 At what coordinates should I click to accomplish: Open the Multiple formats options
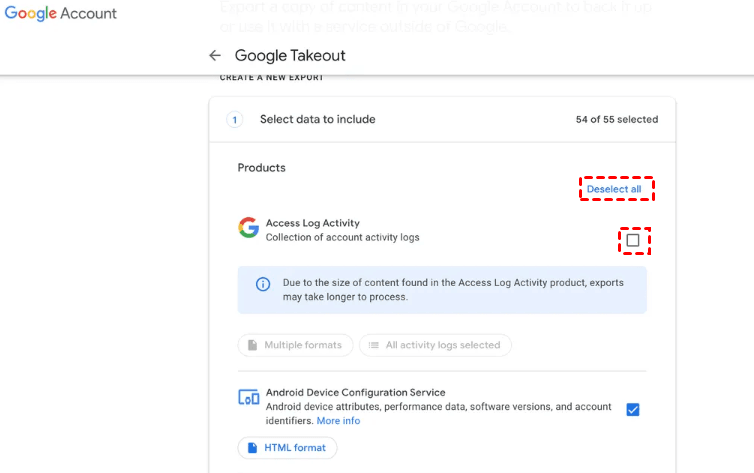[x=295, y=345]
